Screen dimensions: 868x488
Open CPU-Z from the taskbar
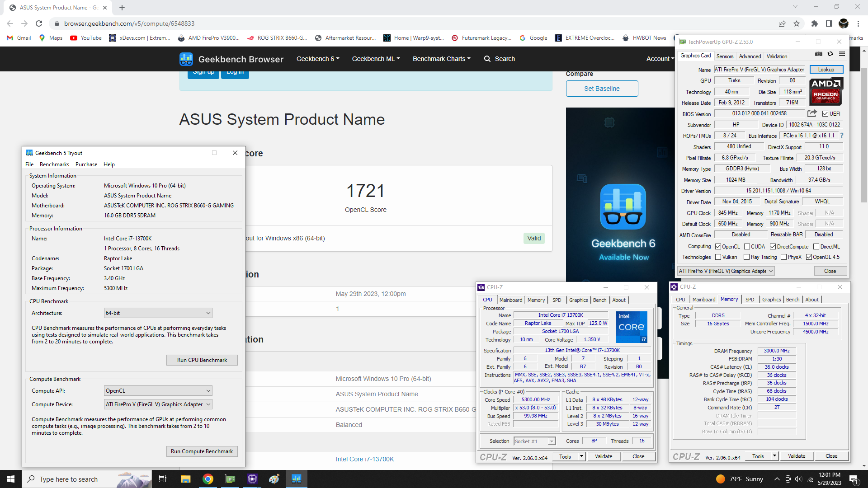pyautogui.click(x=252, y=479)
